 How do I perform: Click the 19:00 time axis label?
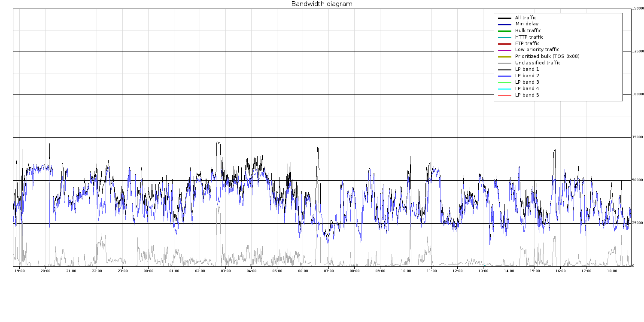point(20,271)
